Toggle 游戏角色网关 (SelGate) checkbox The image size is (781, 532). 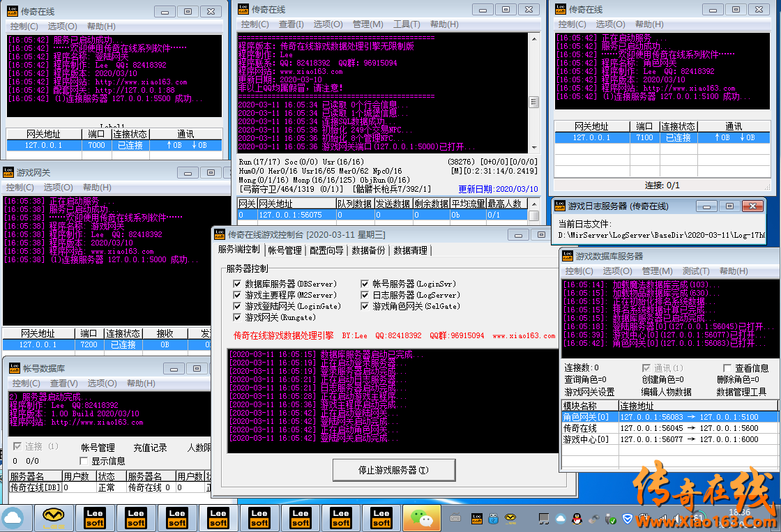(x=365, y=306)
